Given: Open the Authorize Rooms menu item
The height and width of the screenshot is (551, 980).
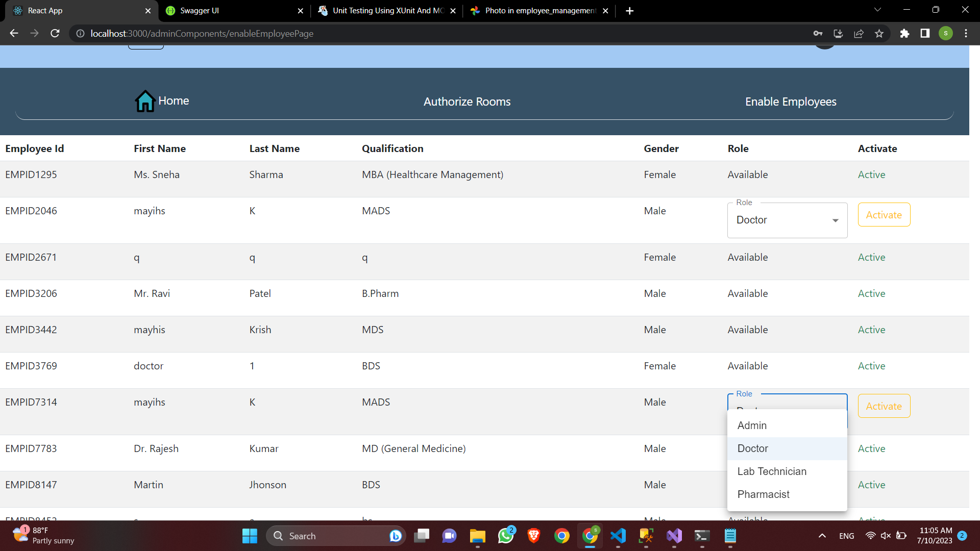Looking at the screenshot, I should pyautogui.click(x=467, y=101).
